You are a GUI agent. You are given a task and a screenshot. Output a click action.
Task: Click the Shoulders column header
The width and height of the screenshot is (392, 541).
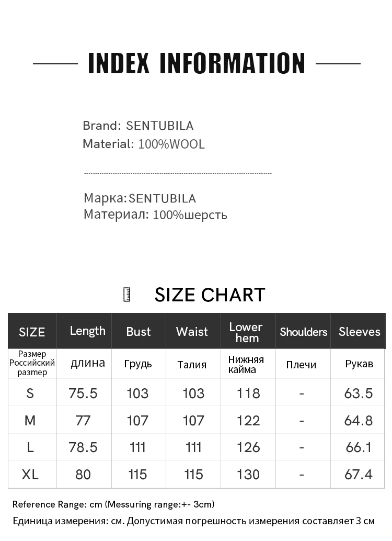303,332
